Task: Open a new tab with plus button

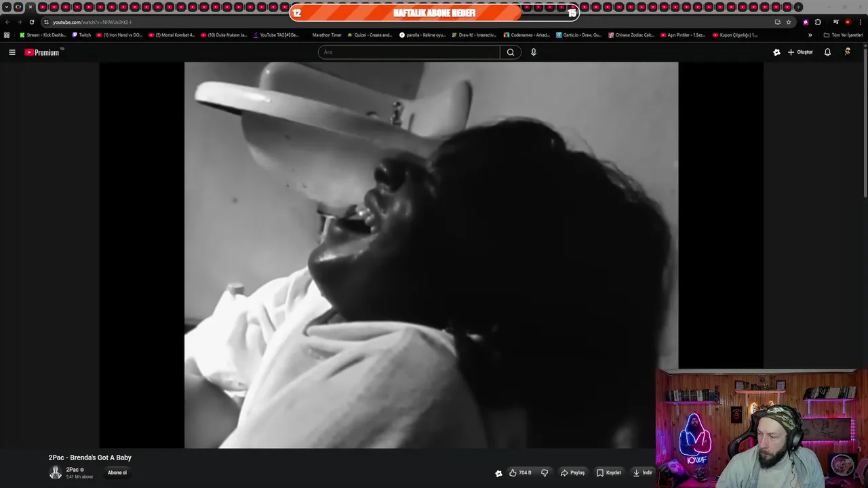Action: (x=799, y=7)
